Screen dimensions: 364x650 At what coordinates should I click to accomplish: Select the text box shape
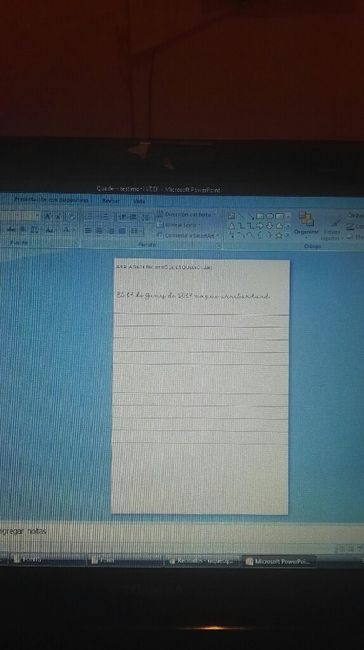tap(232, 216)
